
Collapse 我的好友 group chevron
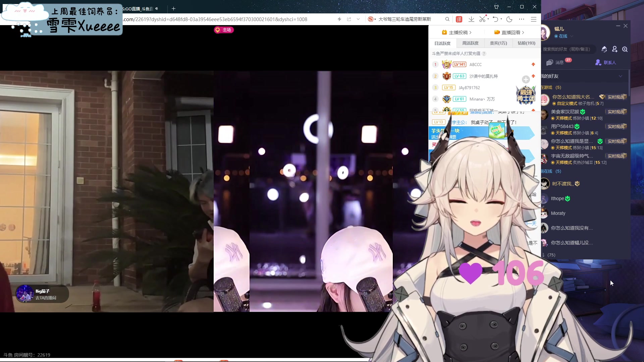tap(620, 76)
